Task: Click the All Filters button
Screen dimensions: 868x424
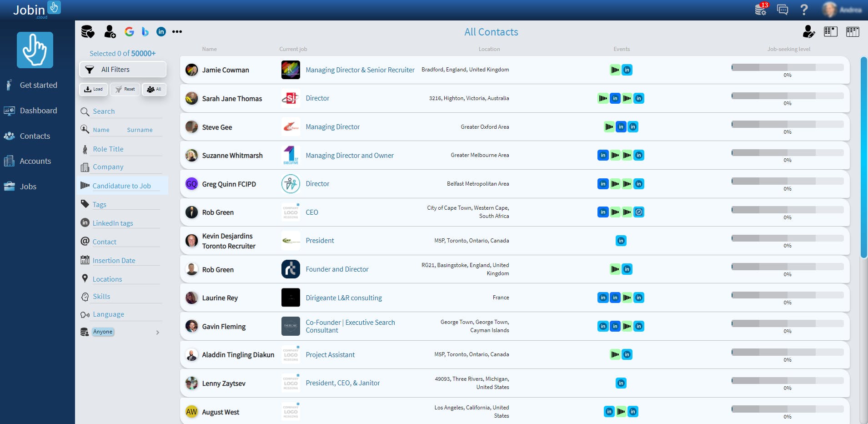Action: coord(123,70)
